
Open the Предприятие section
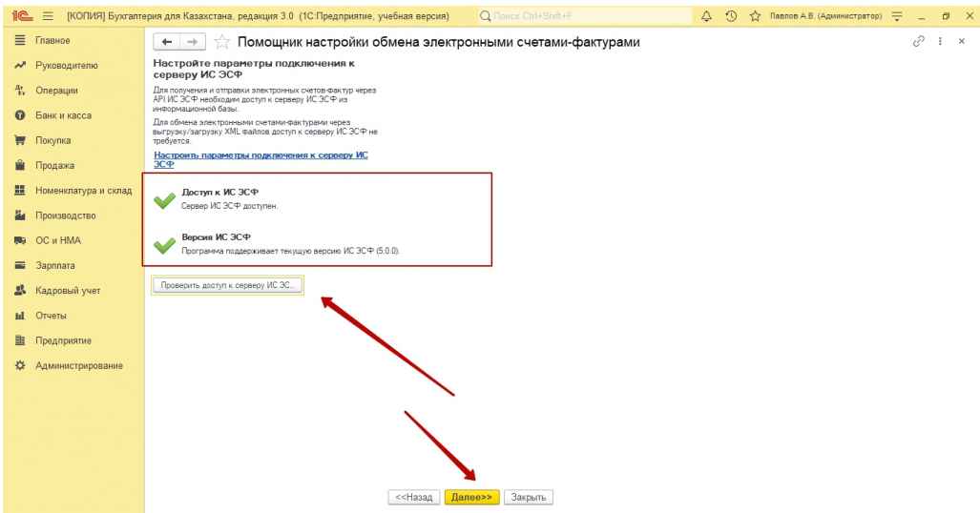pos(63,340)
